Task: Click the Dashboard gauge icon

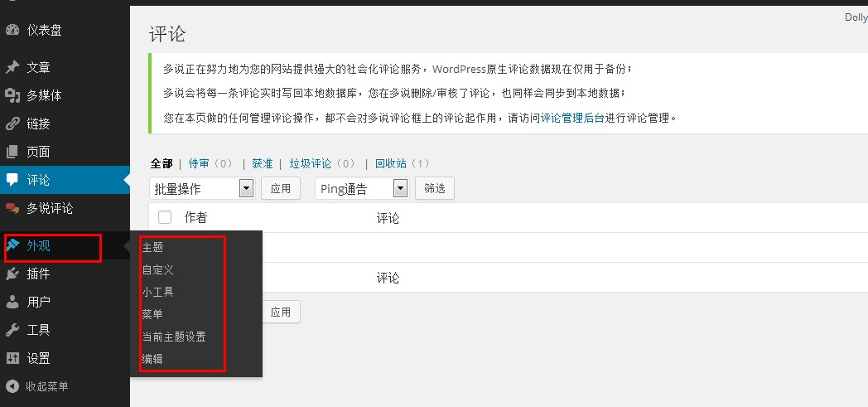Action: tap(12, 31)
